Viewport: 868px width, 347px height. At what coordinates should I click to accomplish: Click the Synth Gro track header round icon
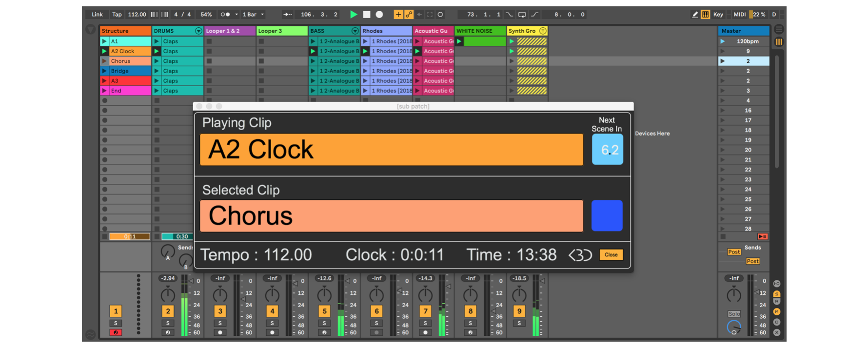point(543,31)
